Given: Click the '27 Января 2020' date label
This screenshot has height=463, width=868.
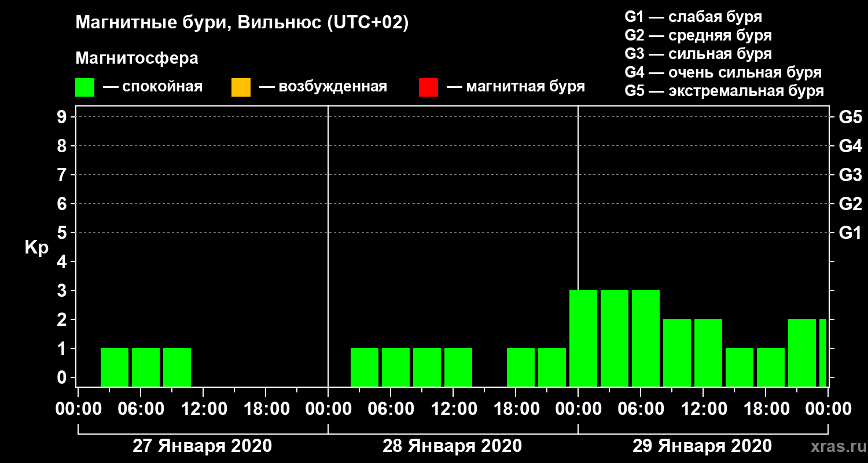Looking at the screenshot, I should (x=202, y=446).
